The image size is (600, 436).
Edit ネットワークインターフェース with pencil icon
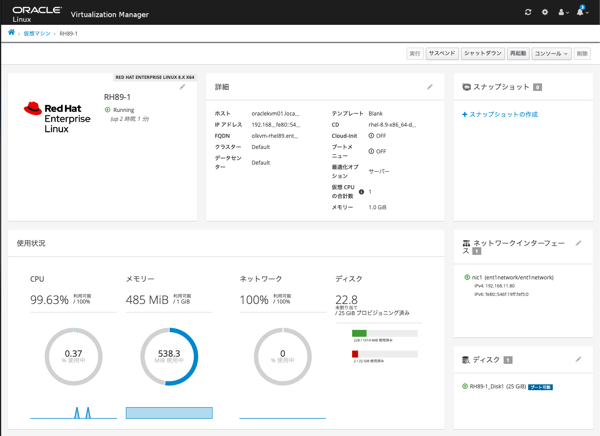pos(578,243)
